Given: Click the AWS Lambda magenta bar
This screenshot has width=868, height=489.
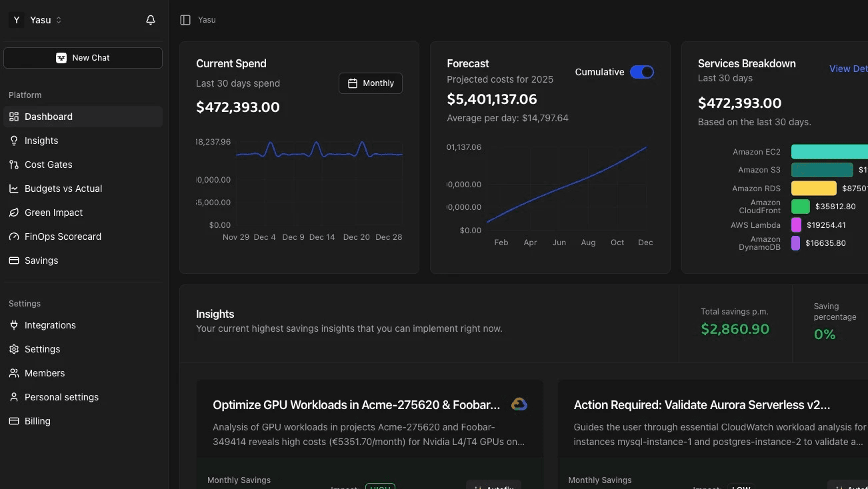Looking at the screenshot, I should (x=796, y=225).
